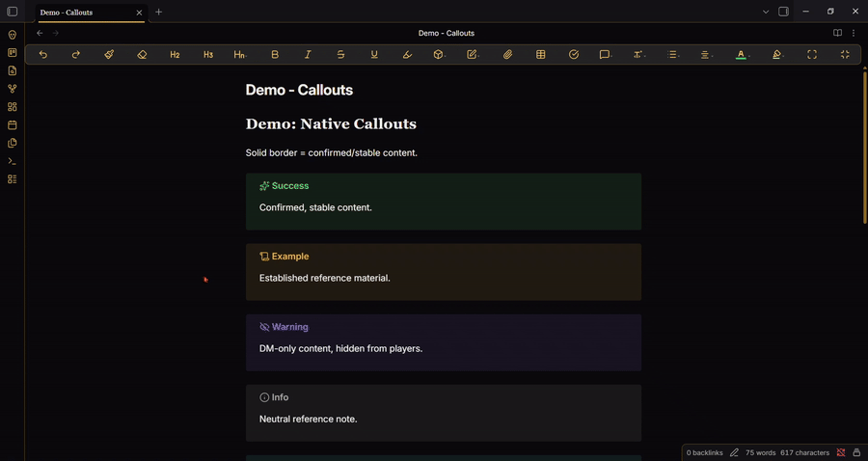Toggle the right sidebar panel
Screen dimensions: 868x461
point(783,12)
